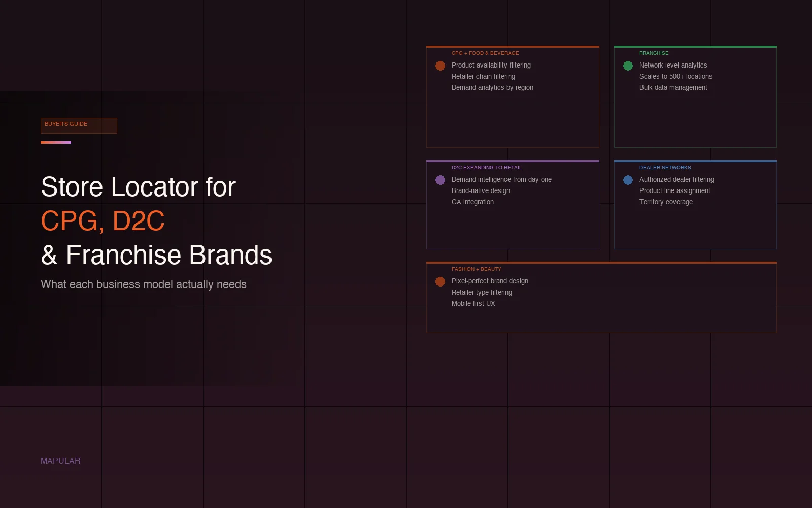Click the green dot icon beside Network-level analytics
Viewport: 812px width, 508px height.
[628, 66]
